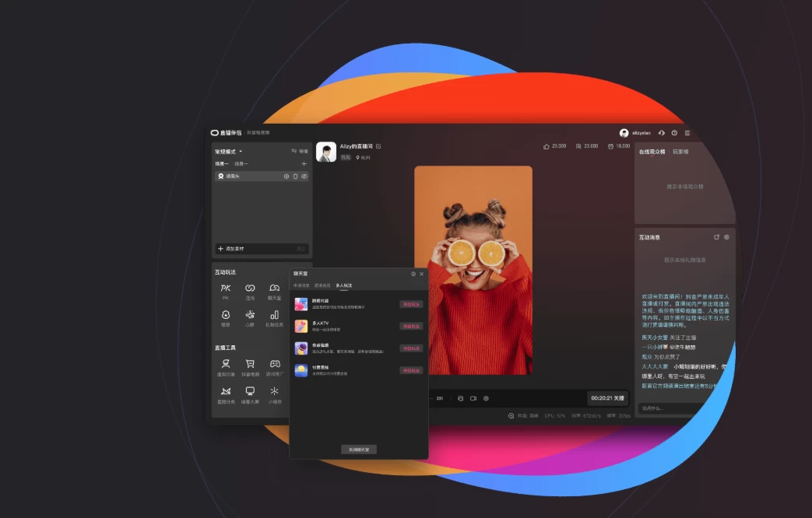Click the screenshot icon in control bar
The image size is (812, 518).
click(x=460, y=398)
